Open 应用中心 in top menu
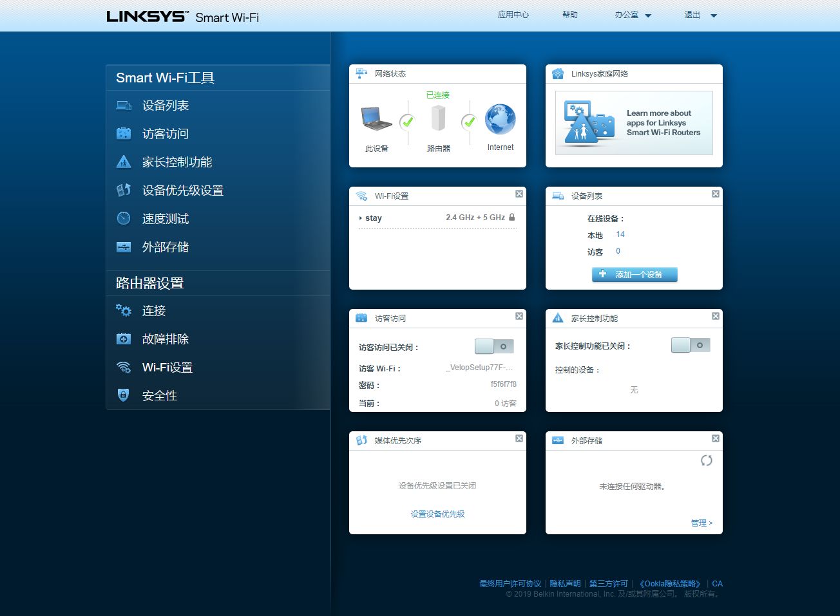The height and width of the screenshot is (616, 840). 513,15
